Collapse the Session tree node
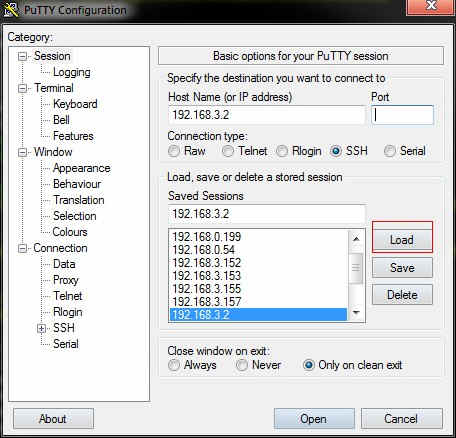This screenshot has width=456, height=438. coord(22,56)
